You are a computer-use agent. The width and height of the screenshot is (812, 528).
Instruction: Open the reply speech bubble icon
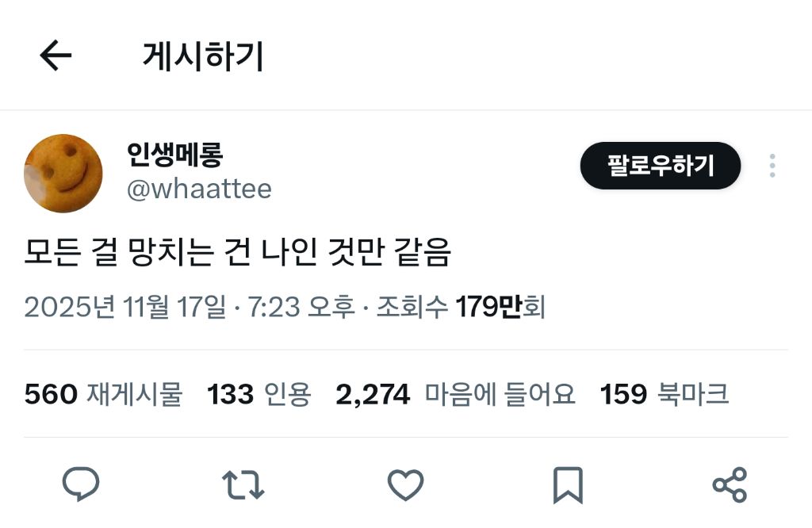[81, 484]
